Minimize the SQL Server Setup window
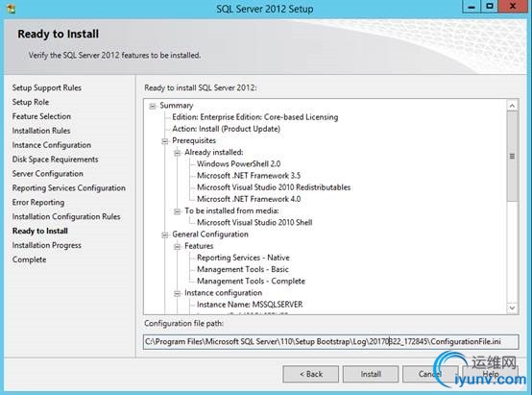532x395 pixels. 472,7
